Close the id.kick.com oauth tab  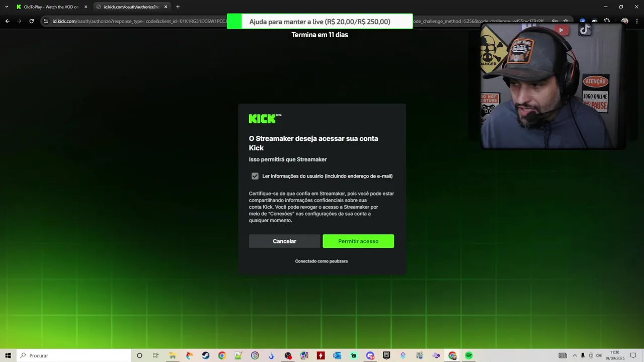point(166,7)
